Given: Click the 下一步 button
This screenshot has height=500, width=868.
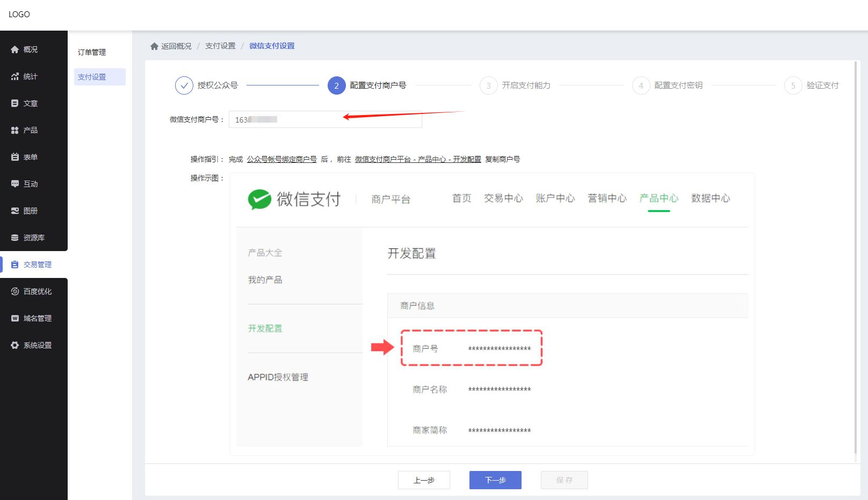Looking at the screenshot, I should [495, 480].
